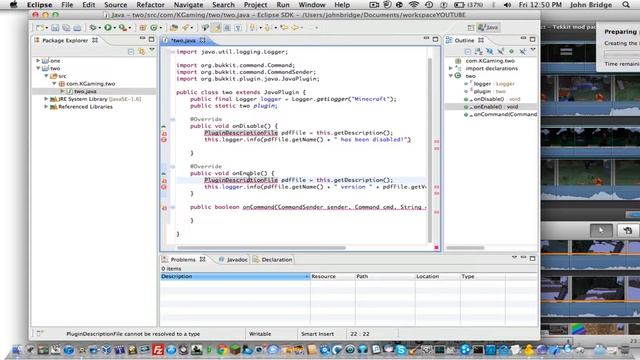Expand import declarations in Outline
This screenshot has height=360, width=640.
(x=451, y=68)
